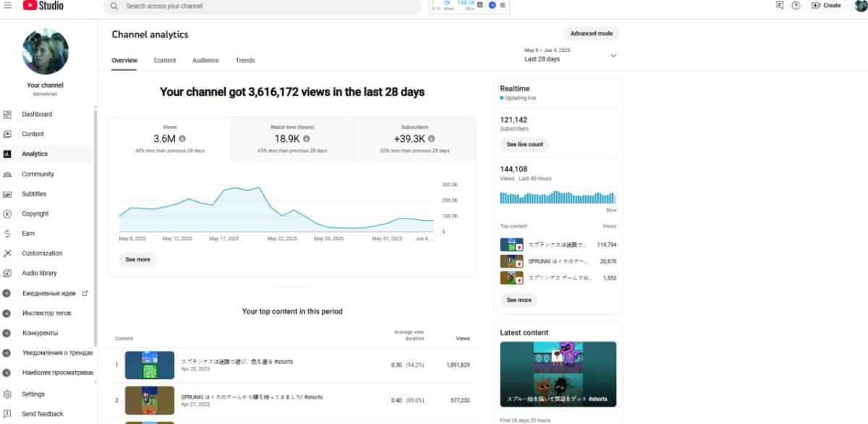
Task: Click See live count button
Action: click(524, 145)
